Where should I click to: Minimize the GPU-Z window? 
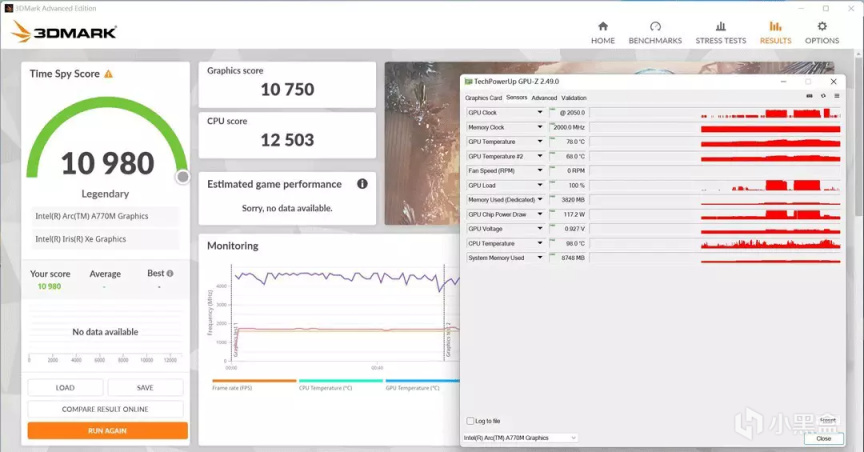[783, 82]
